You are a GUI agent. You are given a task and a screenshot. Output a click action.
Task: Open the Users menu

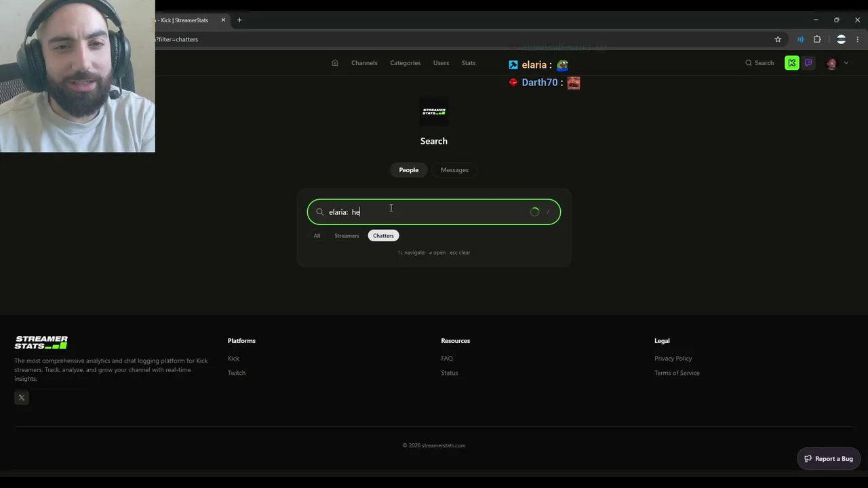(x=441, y=63)
